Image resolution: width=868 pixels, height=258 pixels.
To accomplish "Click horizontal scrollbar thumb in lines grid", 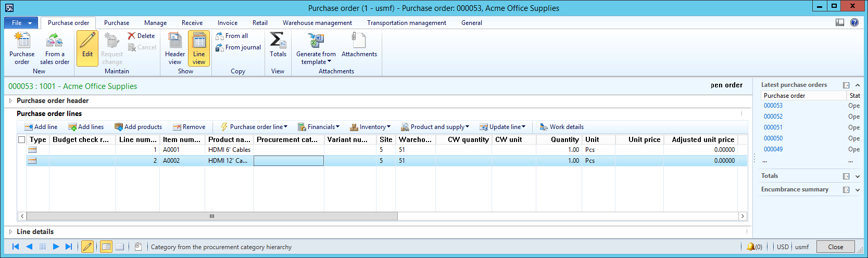I will click(x=212, y=216).
